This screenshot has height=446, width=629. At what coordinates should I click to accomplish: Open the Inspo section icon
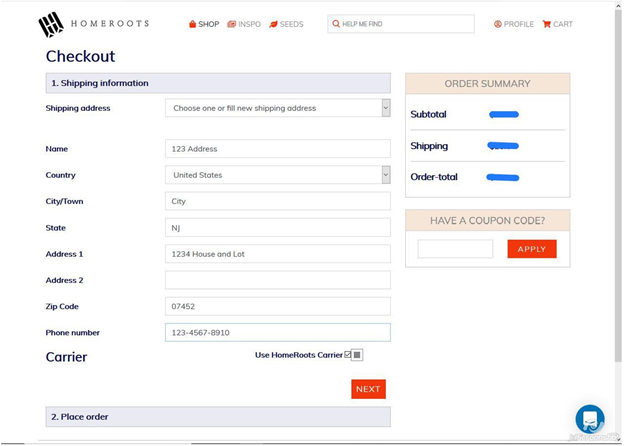coord(232,24)
